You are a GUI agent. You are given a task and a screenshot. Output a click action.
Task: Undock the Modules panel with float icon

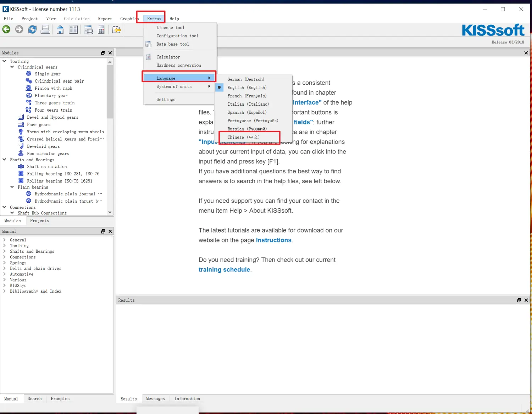[x=103, y=53]
